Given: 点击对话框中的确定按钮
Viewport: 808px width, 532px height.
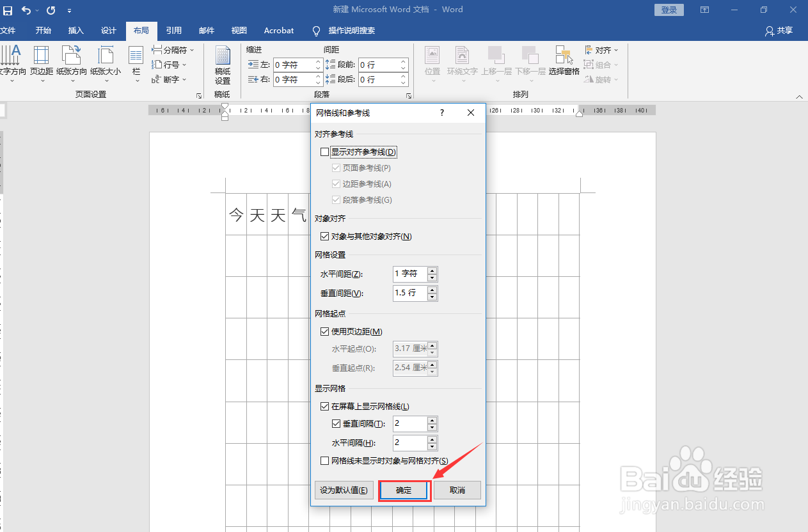Looking at the screenshot, I should point(404,490).
